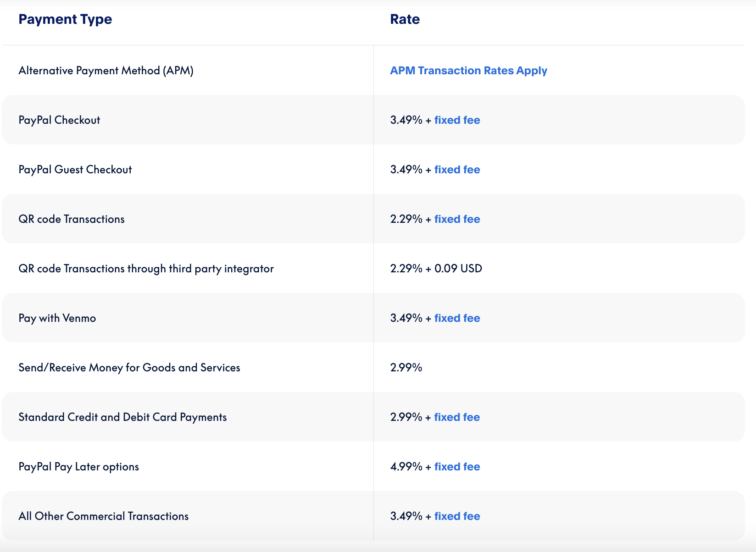Open fixed fee link in Pay with Venmo row
Image resolution: width=756 pixels, height=552 pixels.
457,318
